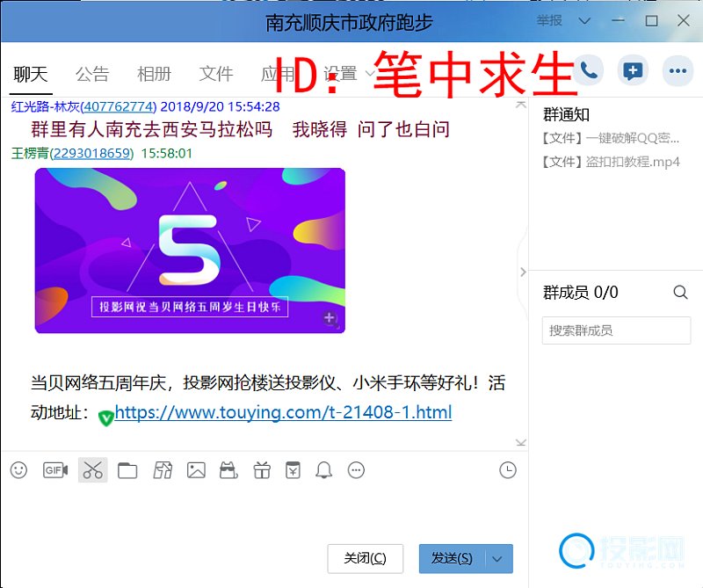The image size is (703, 588).
Task: Click sender name 王楞青
Action: (30, 154)
